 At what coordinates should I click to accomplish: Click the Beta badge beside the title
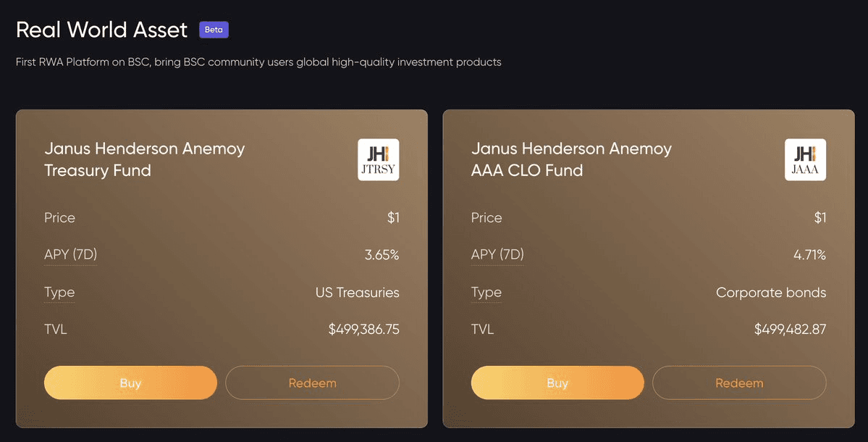(x=214, y=30)
